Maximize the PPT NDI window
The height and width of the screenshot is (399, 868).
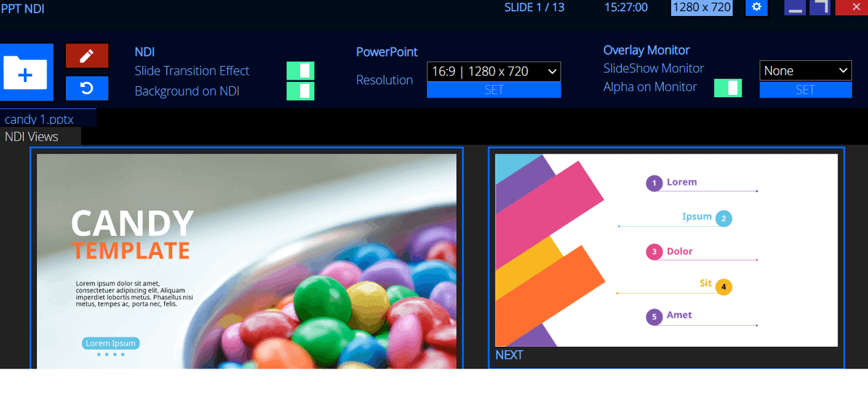[820, 7]
